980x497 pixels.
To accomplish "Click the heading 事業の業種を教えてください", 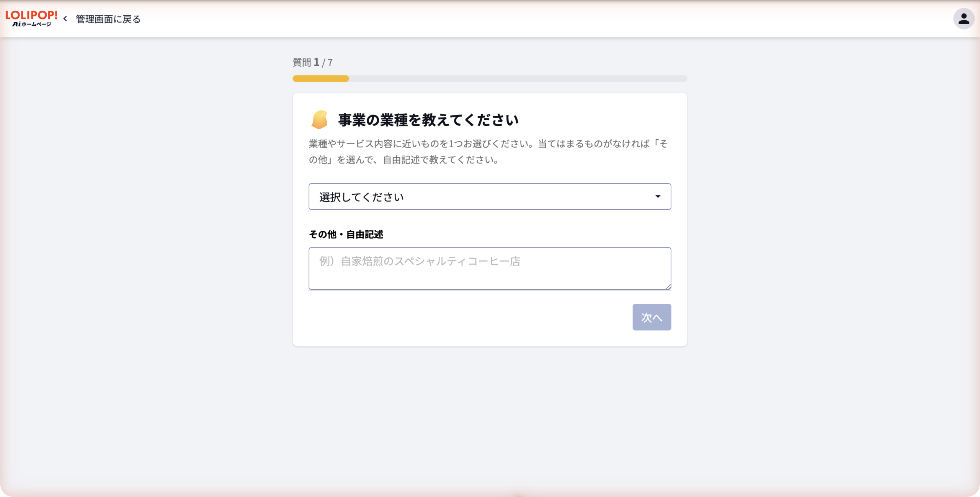I will coord(428,120).
